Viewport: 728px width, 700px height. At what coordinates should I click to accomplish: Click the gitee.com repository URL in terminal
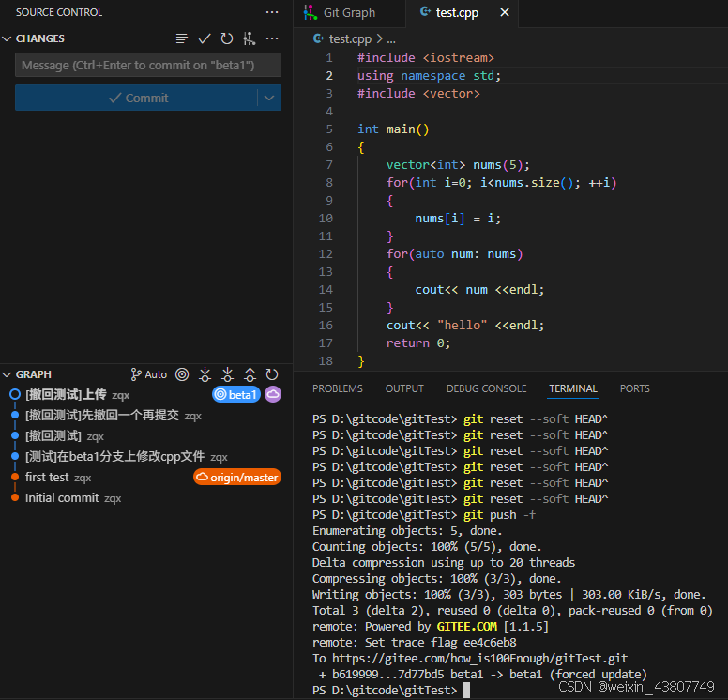480,659
